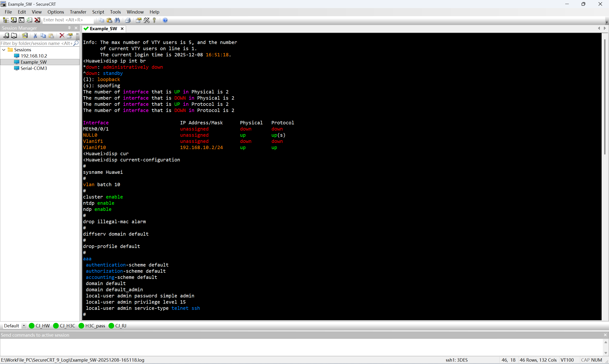The image size is (609, 364).
Task: Disconnect the current session
Action: click(x=37, y=20)
